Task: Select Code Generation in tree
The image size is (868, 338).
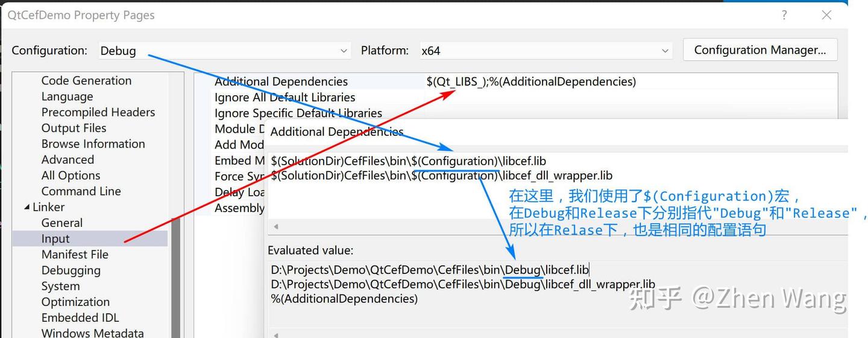Action: 86,81
